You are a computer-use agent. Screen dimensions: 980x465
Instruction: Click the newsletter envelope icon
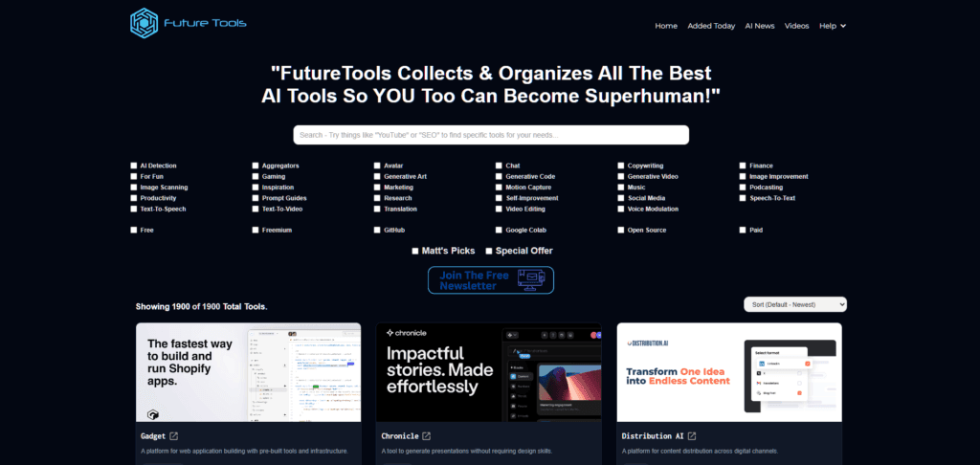(529, 279)
